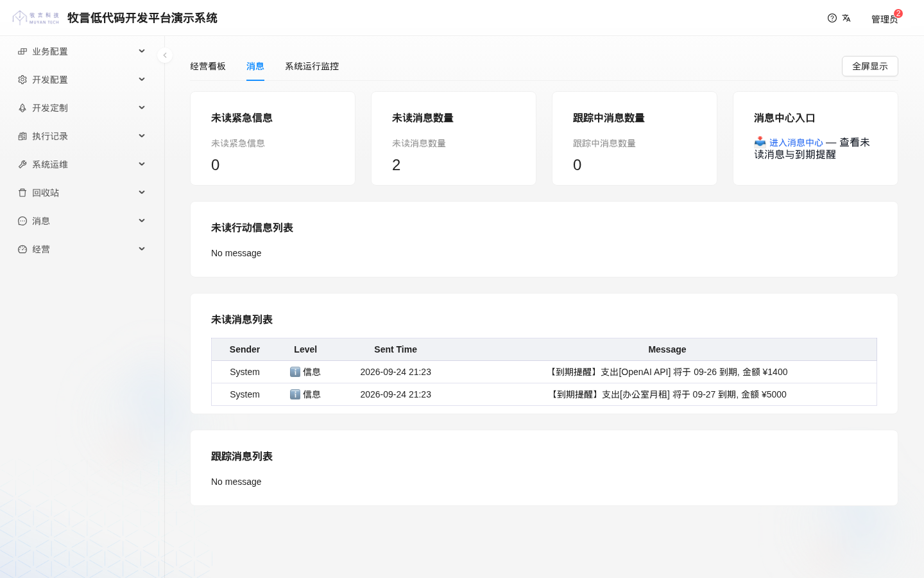Open the 系统运行监控 tab

312,66
